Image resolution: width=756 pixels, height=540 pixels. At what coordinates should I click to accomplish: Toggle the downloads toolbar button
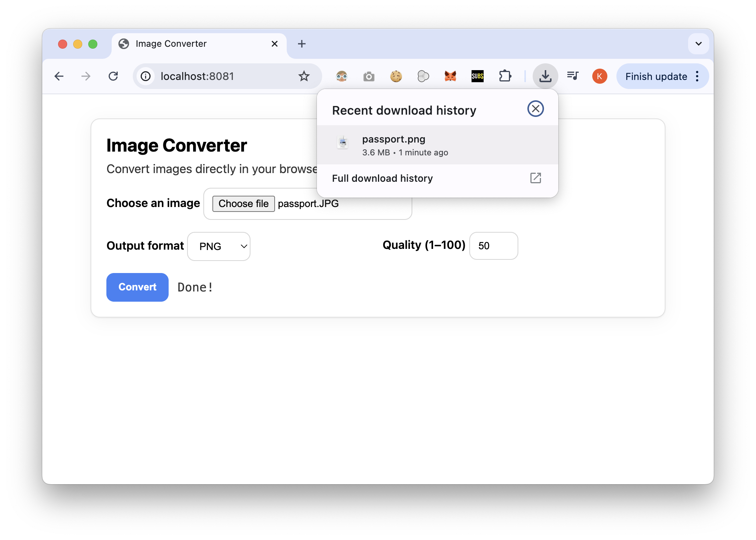click(x=545, y=77)
